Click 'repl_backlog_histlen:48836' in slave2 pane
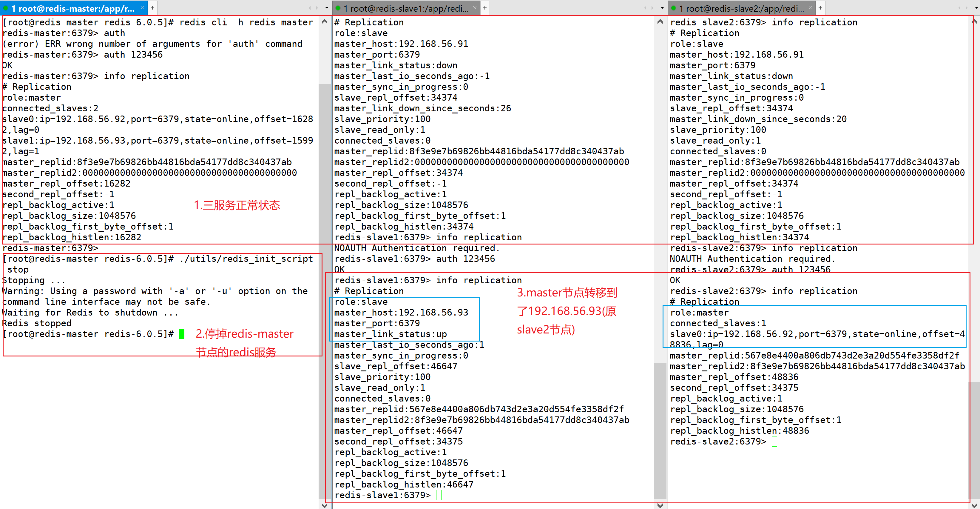The image size is (980, 509). (x=740, y=430)
